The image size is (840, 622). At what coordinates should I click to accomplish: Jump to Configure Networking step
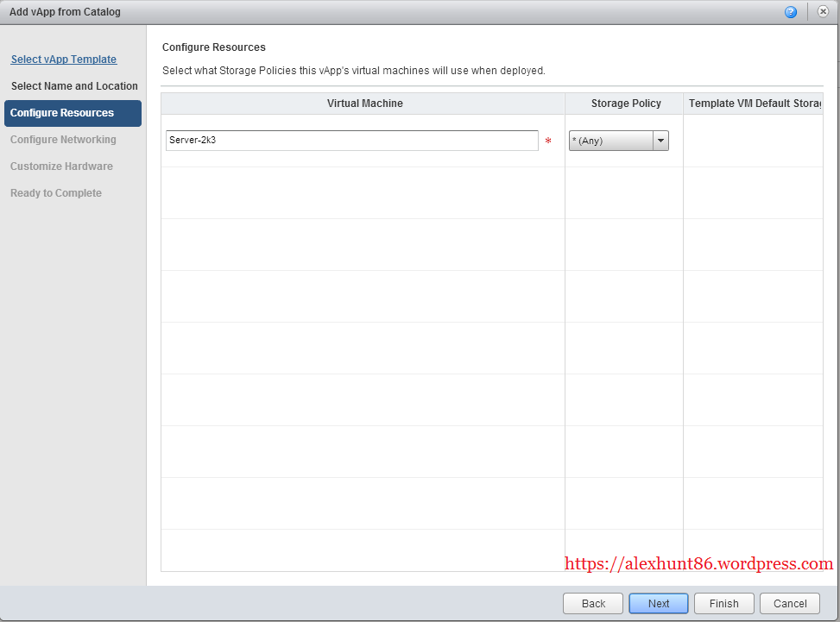[63, 140]
